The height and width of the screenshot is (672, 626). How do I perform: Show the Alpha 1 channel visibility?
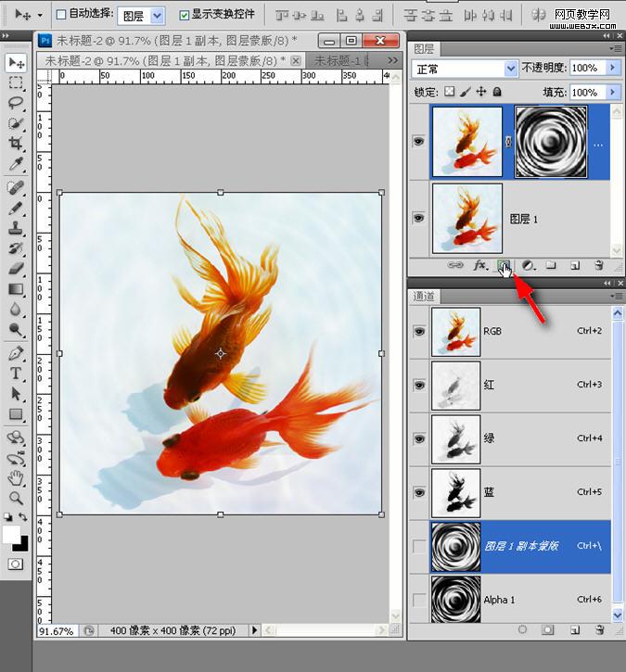[x=419, y=600]
